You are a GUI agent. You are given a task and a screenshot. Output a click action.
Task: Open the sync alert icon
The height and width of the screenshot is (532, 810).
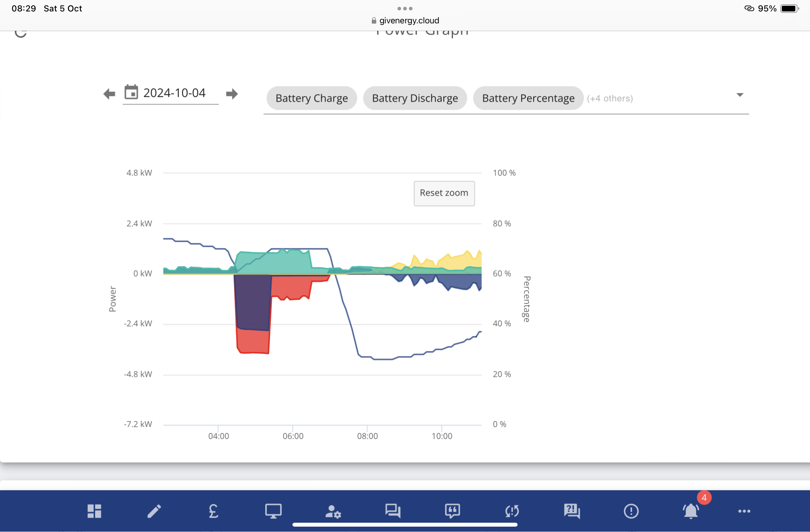(x=512, y=511)
